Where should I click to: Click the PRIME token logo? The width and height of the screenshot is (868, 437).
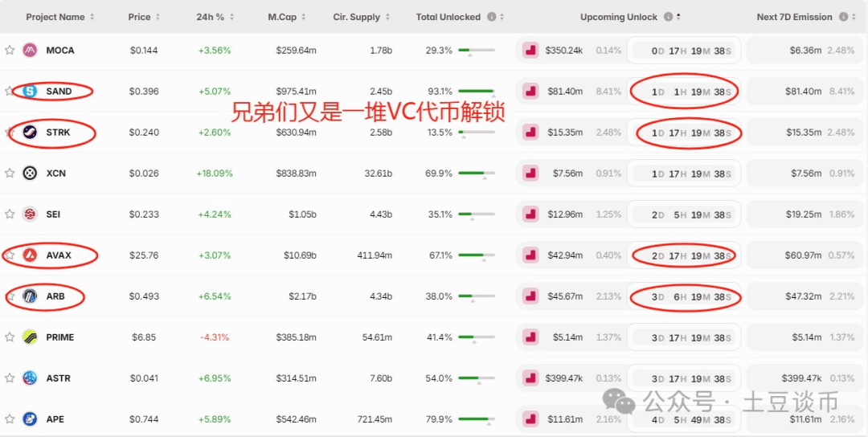coord(30,337)
